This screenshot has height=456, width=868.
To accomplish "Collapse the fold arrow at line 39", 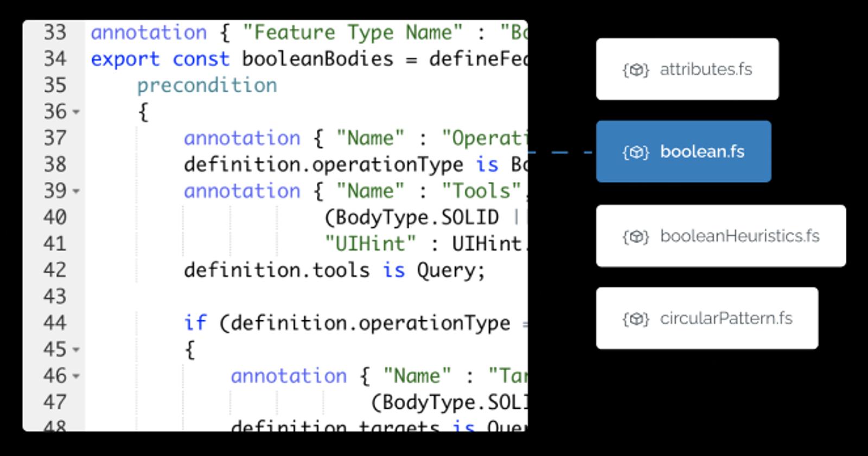I will 76,192.
